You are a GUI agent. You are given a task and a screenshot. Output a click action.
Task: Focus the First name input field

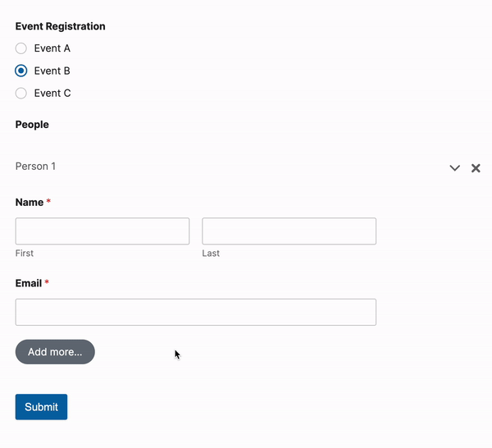102,231
